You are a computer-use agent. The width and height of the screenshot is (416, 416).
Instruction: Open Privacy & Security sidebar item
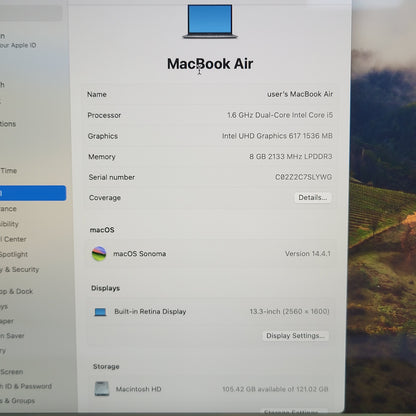[x=19, y=269]
